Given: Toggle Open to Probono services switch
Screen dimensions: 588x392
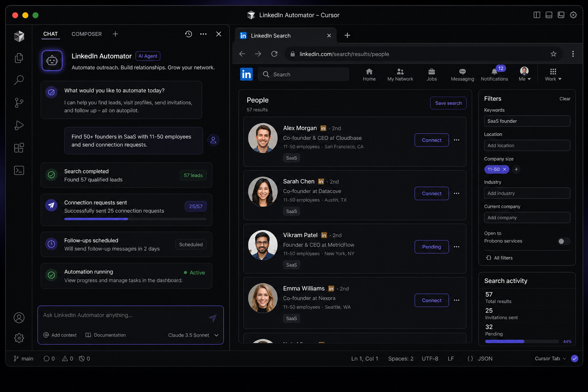Looking at the screenshot, I should 563,241.
